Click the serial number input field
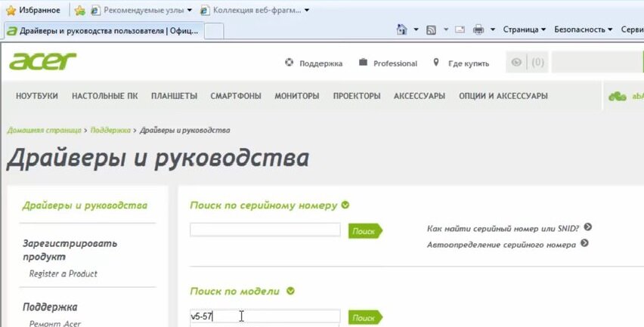Image resolution: width=644 pixels, height=327 pixels. 265,230
